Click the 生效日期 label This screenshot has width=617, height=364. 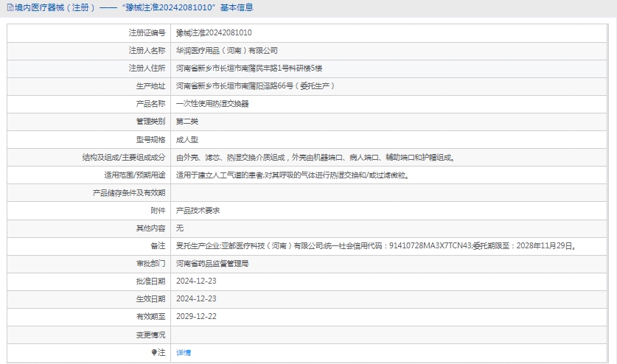150,298
